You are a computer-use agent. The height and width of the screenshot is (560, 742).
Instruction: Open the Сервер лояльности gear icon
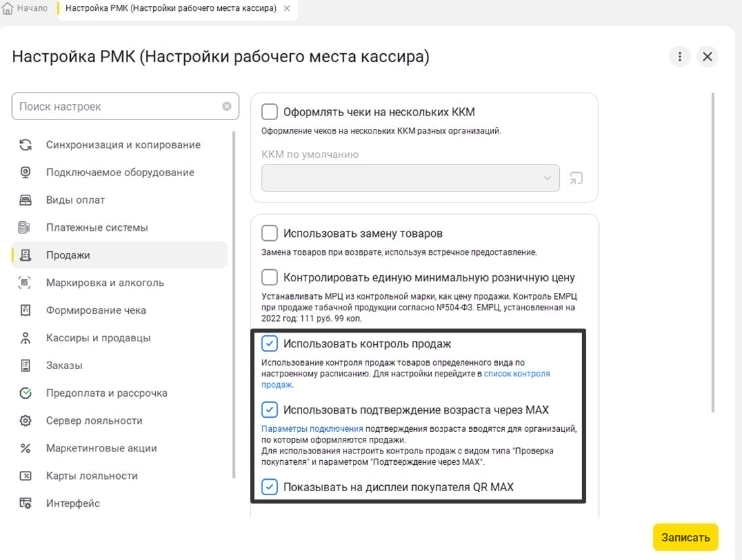[26, 420]
